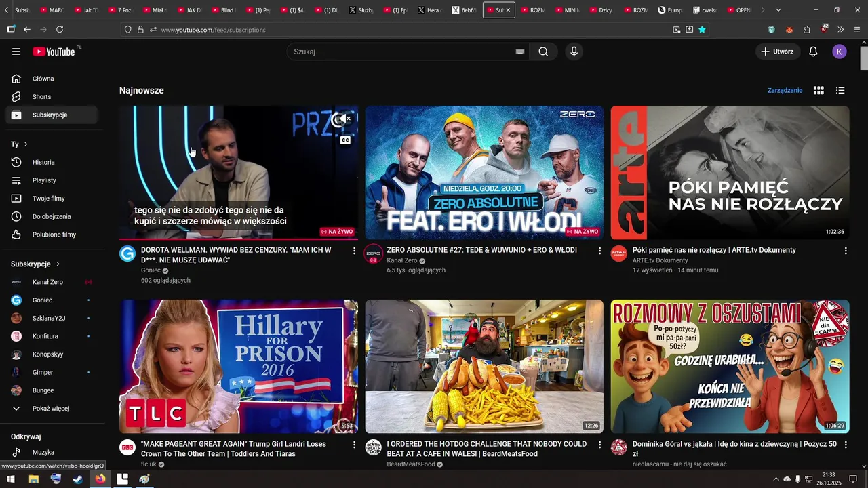The image size is (868, 488).
Task: Close the active Subskrypcje browser tab
Action: [508, 10]
